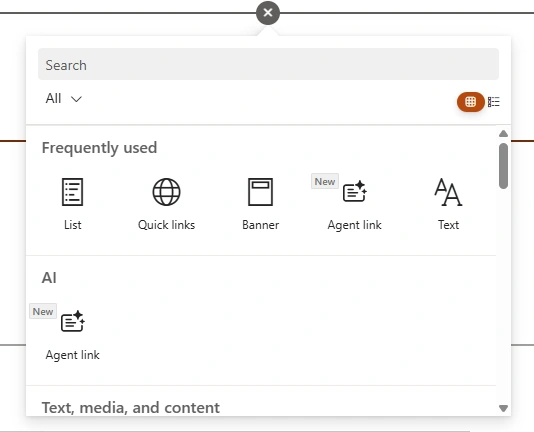Screen dimensions: 534x432
Task: Switch to list view
Action: [493, 102]
